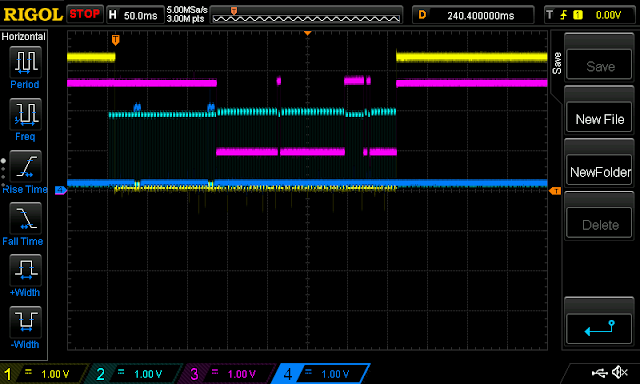
Task: Click the center time reference triangle marker
Action: 308,33
